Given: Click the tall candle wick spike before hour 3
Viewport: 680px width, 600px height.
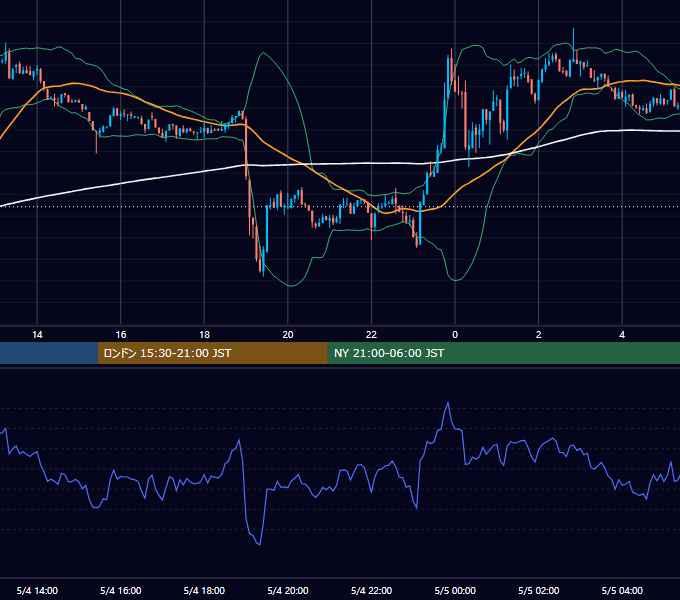Looking at the screenshot, I should (x=573, y=43).
